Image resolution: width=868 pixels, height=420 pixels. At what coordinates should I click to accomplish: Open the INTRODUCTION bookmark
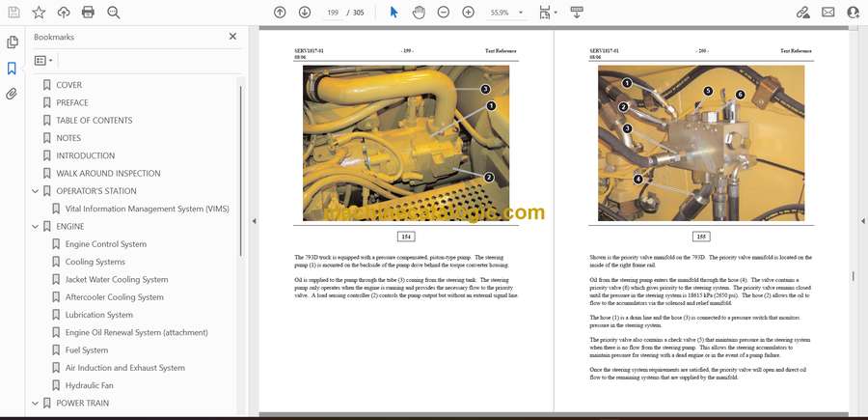click(85, 155)
